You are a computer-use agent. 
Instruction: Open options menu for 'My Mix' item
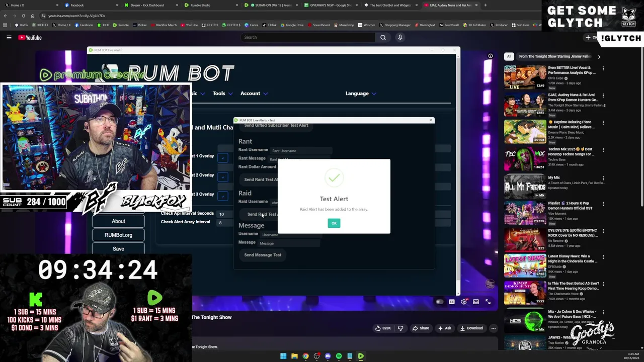(x=603, y=178)
